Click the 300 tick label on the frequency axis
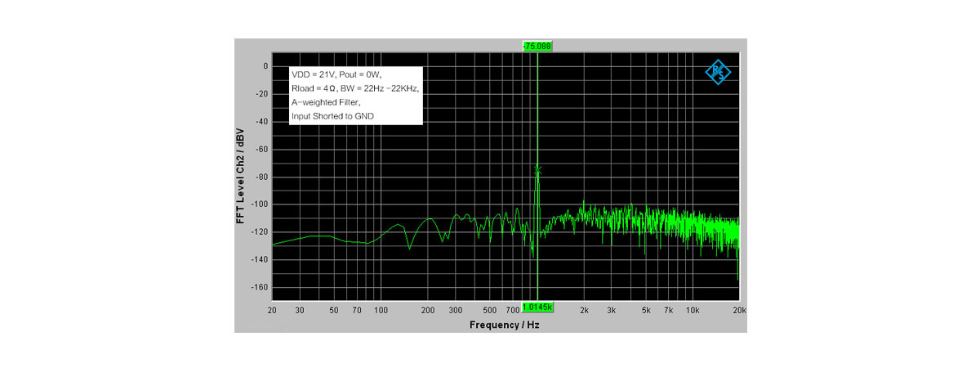This screenshot has height=368, width=980. click(x=456, y=312)
